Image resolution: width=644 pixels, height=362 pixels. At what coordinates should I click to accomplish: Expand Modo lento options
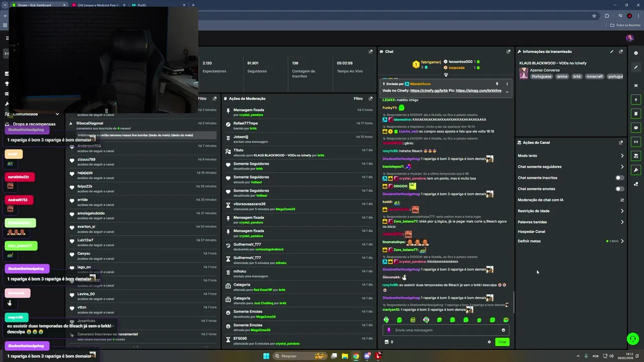(x=622, y=155)
